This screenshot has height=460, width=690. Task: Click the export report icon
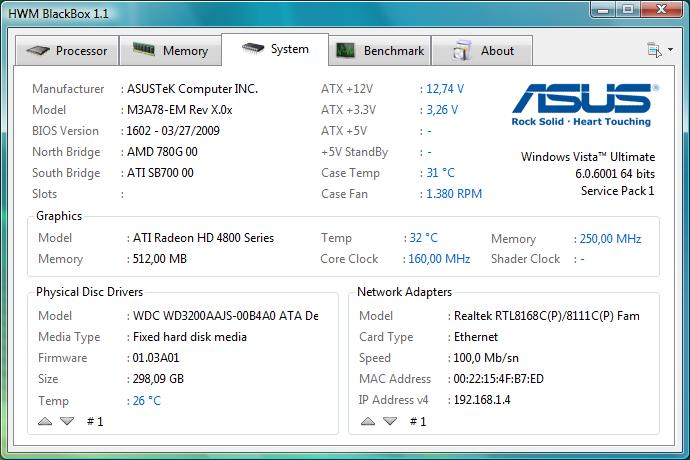click(654, 50)
